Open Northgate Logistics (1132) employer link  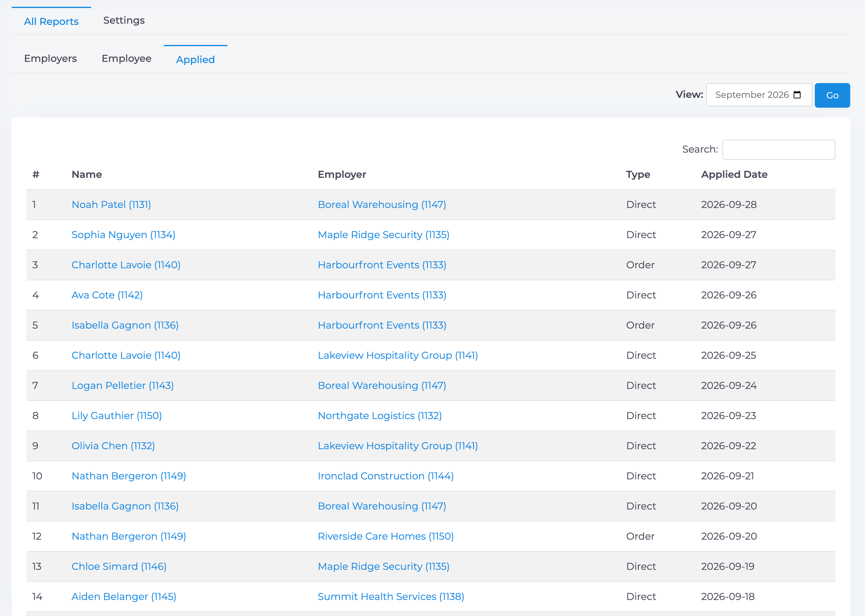pos(380,416)
